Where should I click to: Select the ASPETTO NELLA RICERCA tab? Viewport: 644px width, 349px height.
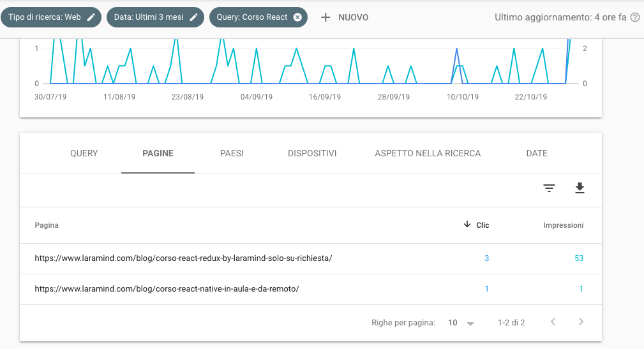(x=428, y=153)
